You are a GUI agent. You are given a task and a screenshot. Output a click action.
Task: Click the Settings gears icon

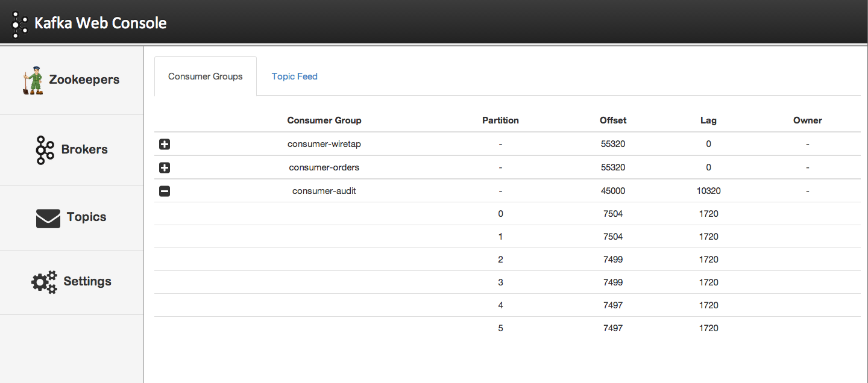pos(44,282)
